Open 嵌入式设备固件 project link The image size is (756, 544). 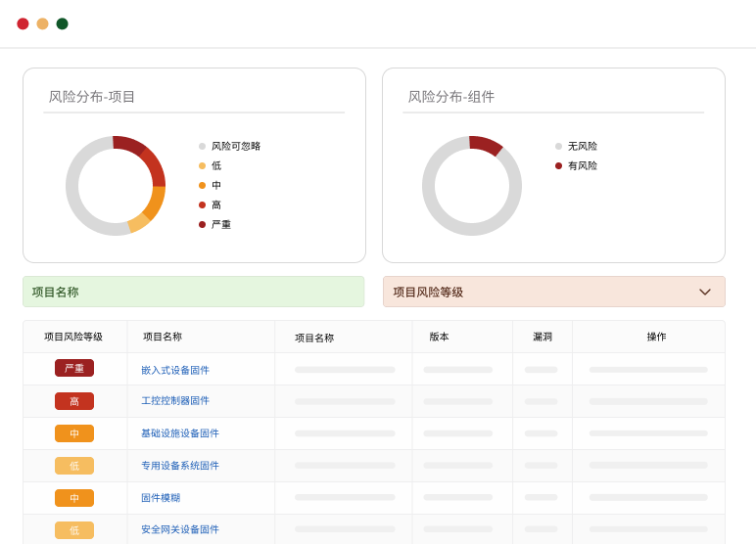(x=175, y=370)
